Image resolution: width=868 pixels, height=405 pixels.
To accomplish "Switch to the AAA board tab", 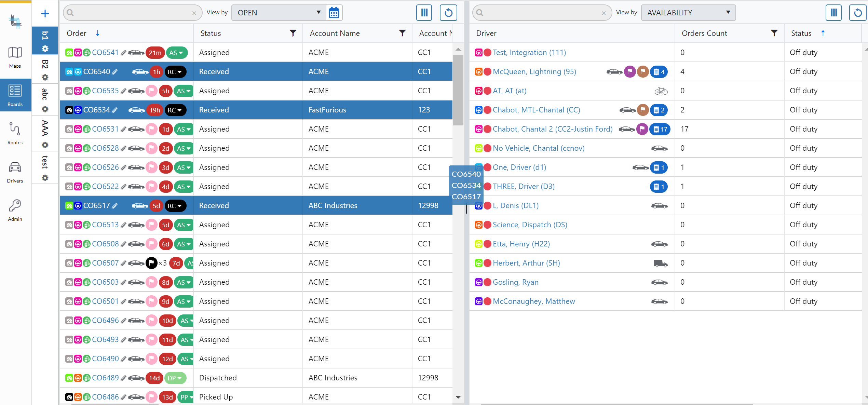I will click(x=45, y=128).
